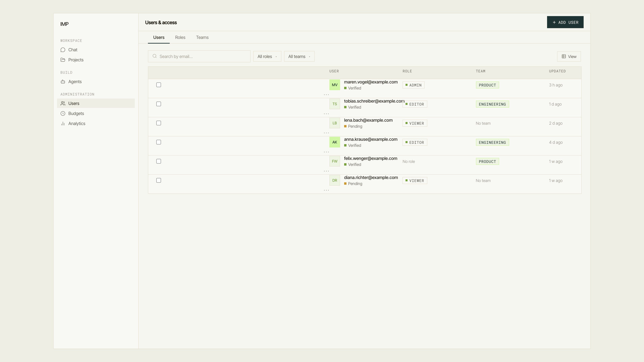Screen dimensions: 644x362
Task: Click the ADMIN role badge for maren.vogel
Action: (x=413, y=85)
